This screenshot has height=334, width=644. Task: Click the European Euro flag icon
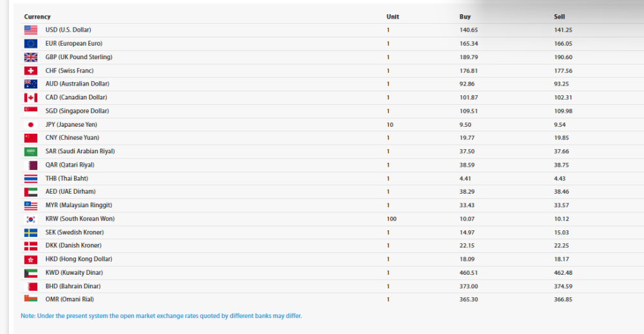[x=30, y=44]
